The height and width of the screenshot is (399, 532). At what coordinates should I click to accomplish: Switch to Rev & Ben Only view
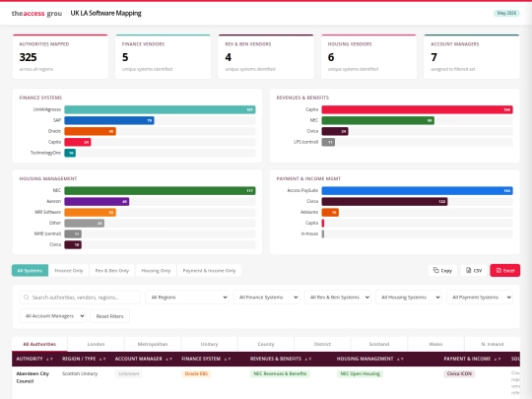(x=112, y=270)
